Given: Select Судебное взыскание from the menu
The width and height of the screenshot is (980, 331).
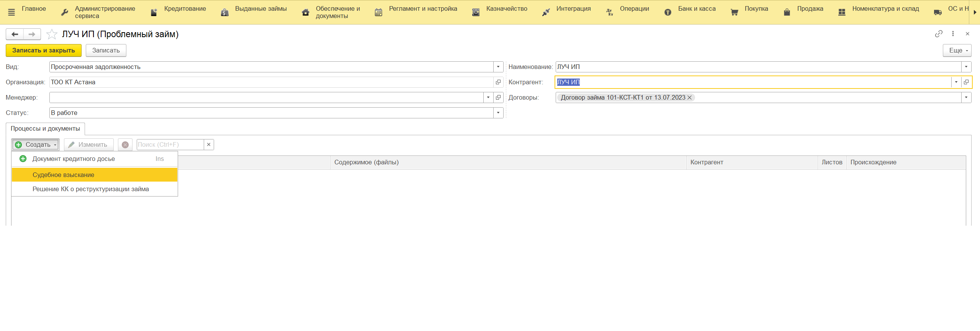Looking at the screenshot, I should pos(95,175).
